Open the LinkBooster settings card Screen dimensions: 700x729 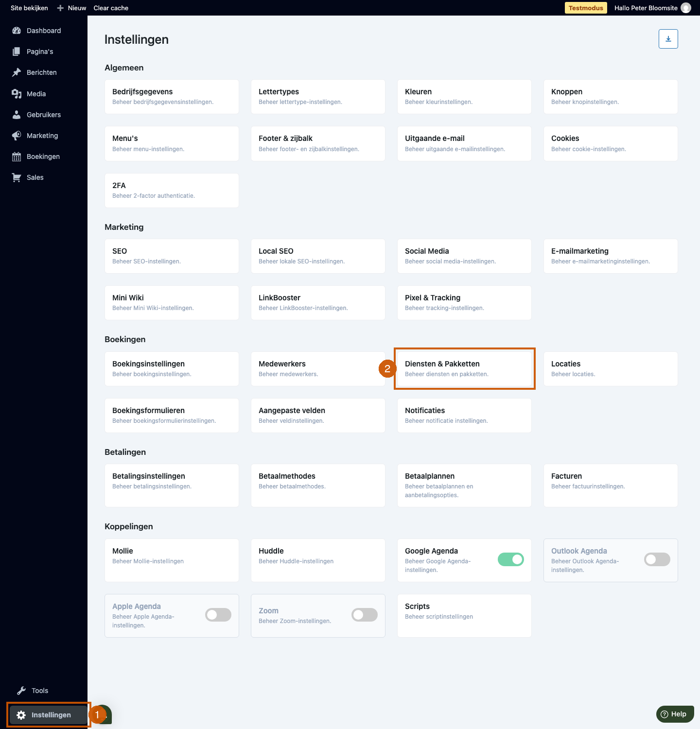click(x=318, y=303)
